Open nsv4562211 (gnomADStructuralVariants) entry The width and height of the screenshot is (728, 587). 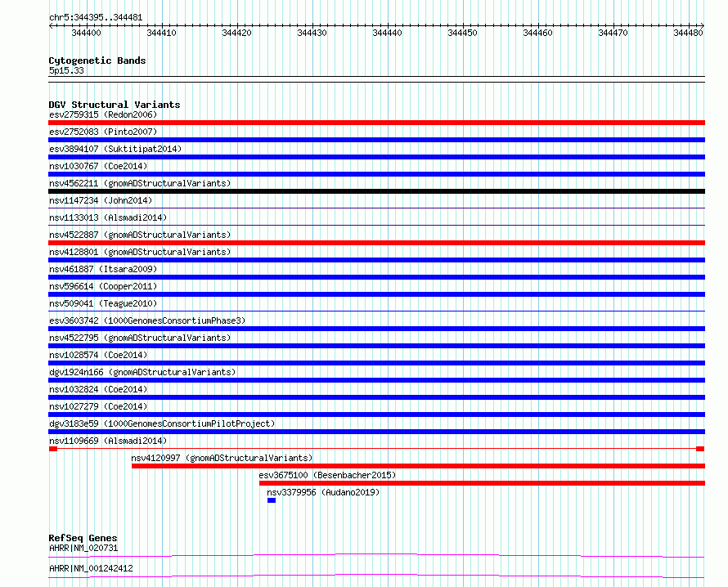140,183
